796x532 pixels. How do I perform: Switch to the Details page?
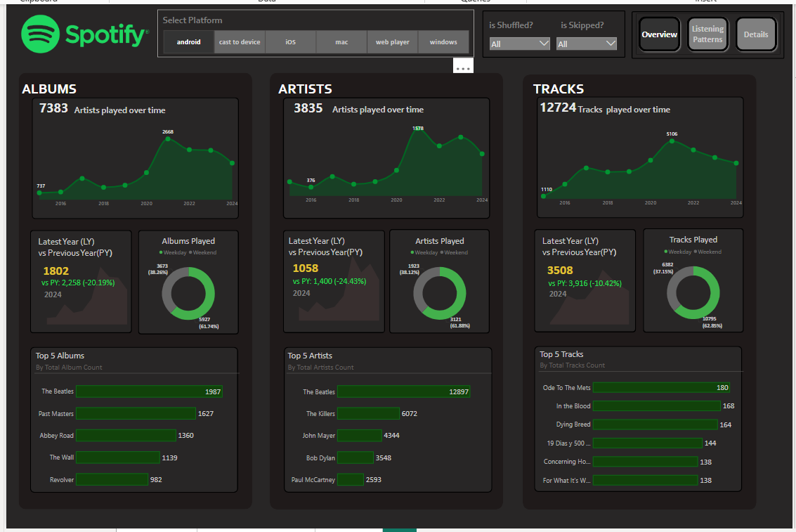[x=756, y=34]
